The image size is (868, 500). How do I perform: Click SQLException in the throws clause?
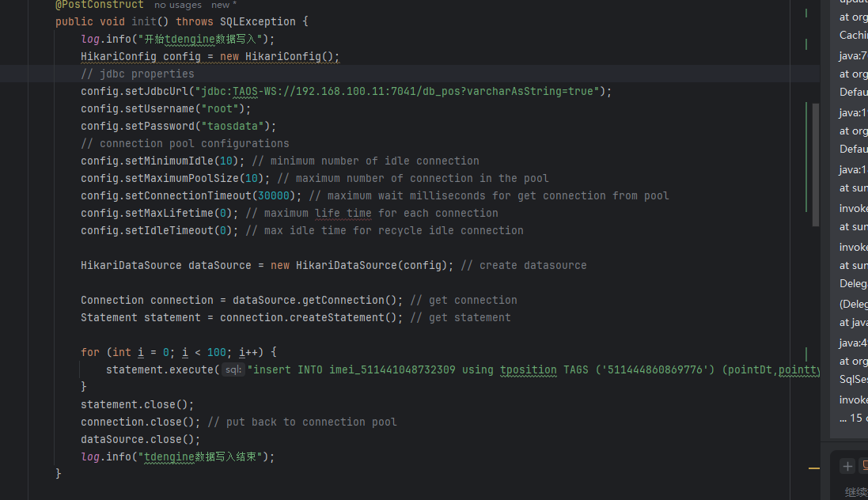(257, 21)
